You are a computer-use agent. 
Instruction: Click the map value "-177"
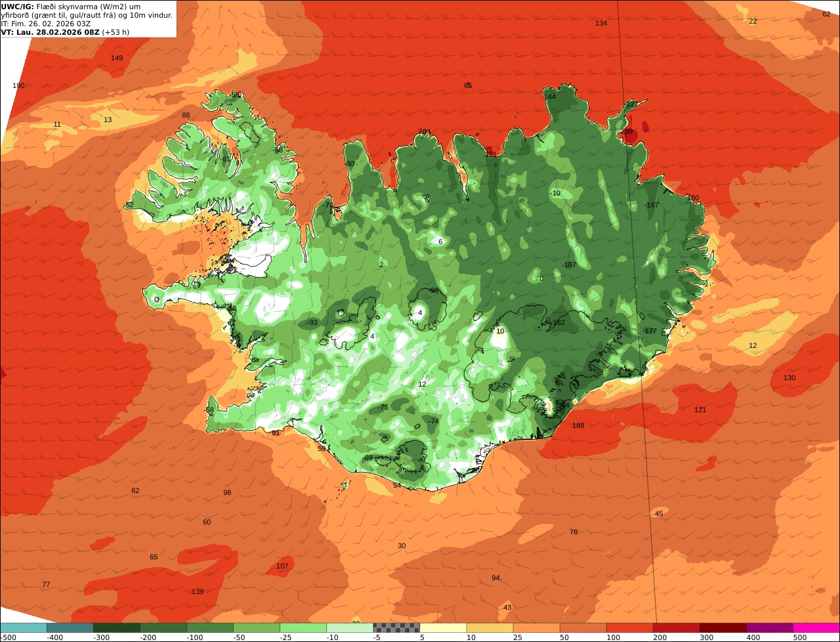[650, 332]
